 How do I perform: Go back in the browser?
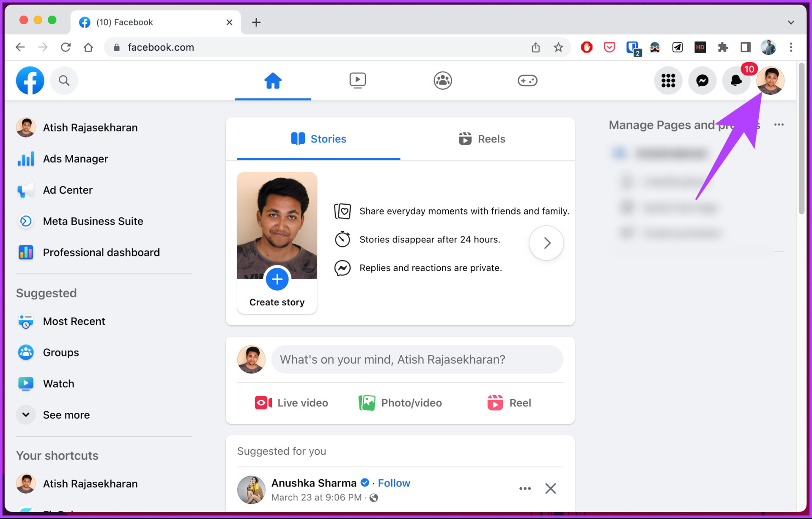point(20,47)
